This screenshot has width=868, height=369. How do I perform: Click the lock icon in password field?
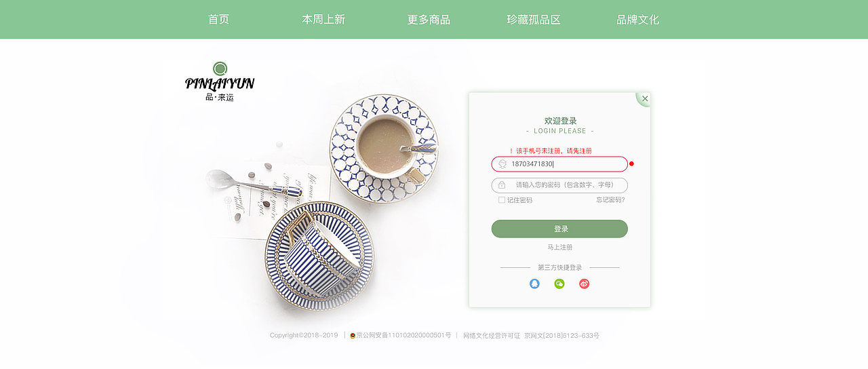pyautogui.click(x=502, y=185)
